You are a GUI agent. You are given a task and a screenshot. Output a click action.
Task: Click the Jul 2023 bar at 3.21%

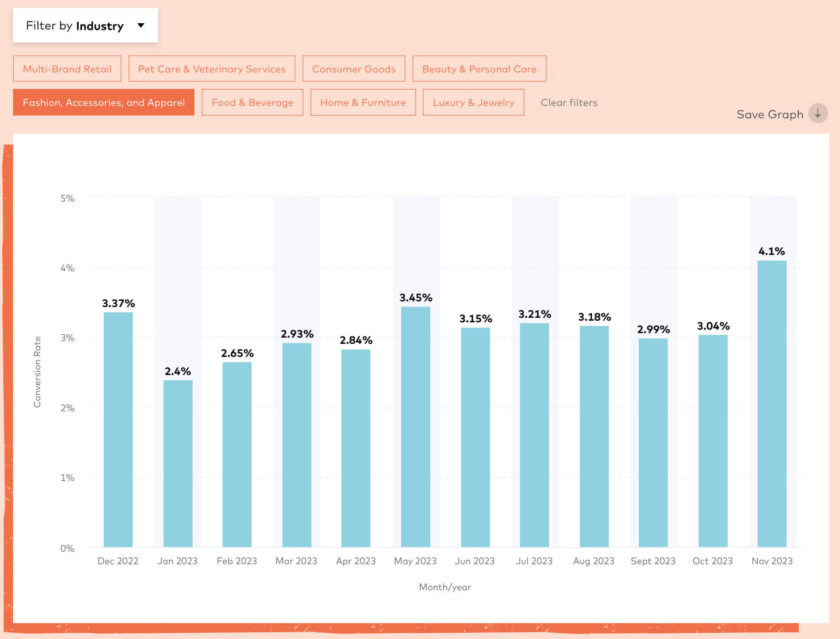point(534,434)
